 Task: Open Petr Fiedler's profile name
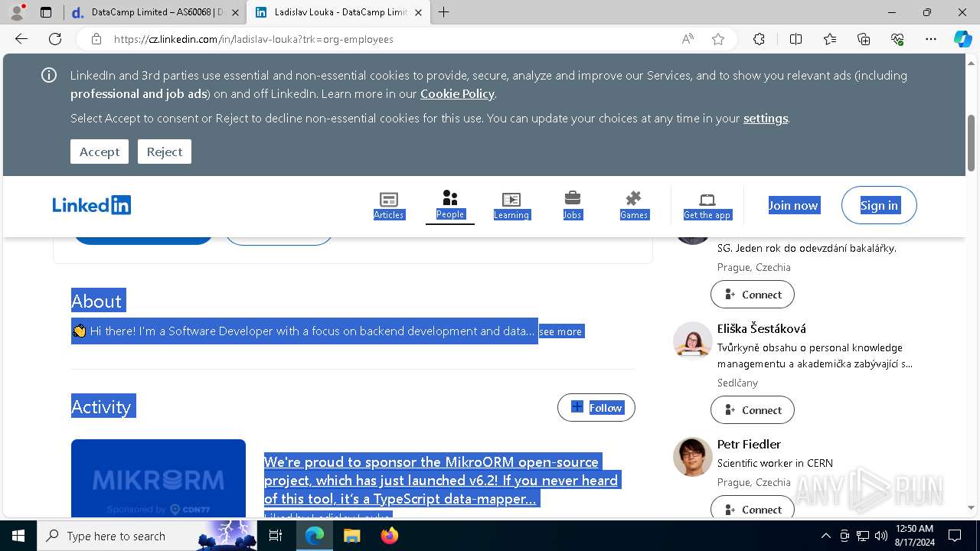(749, 444)
